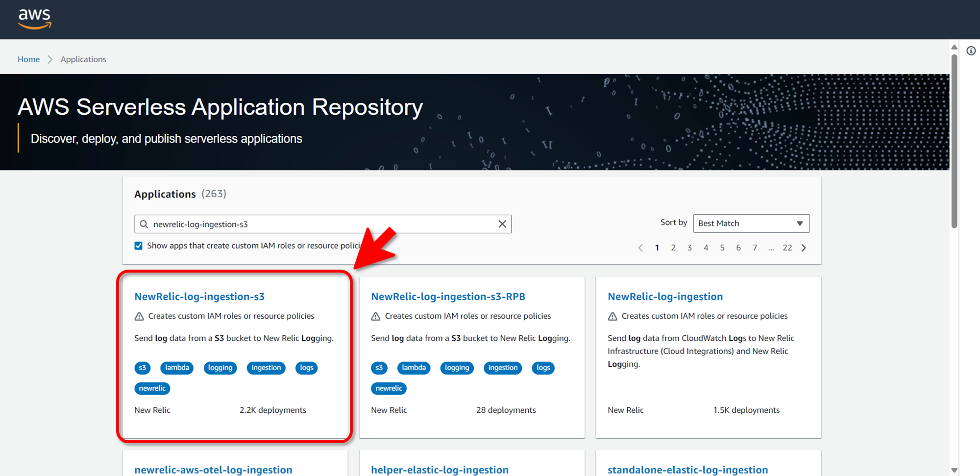Go to previous page with left arrow
Viewport: 980px width, 476px height.
[640, 248]
